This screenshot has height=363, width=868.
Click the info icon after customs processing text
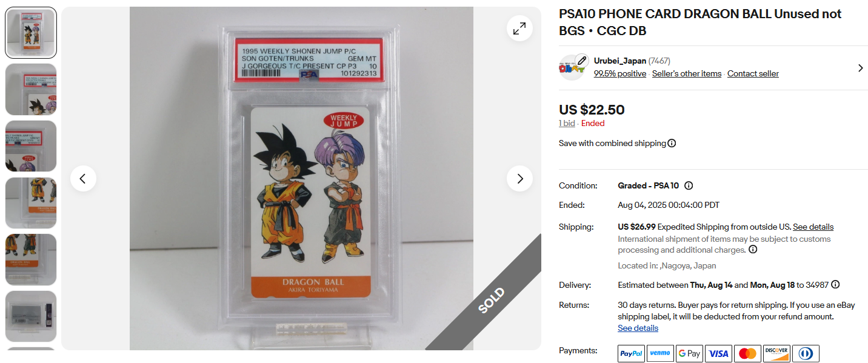753,250
